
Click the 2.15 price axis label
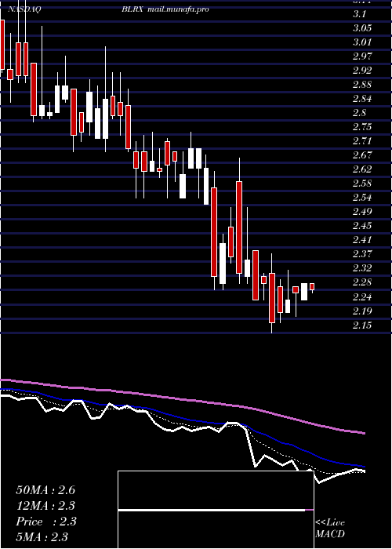[362, 325]
